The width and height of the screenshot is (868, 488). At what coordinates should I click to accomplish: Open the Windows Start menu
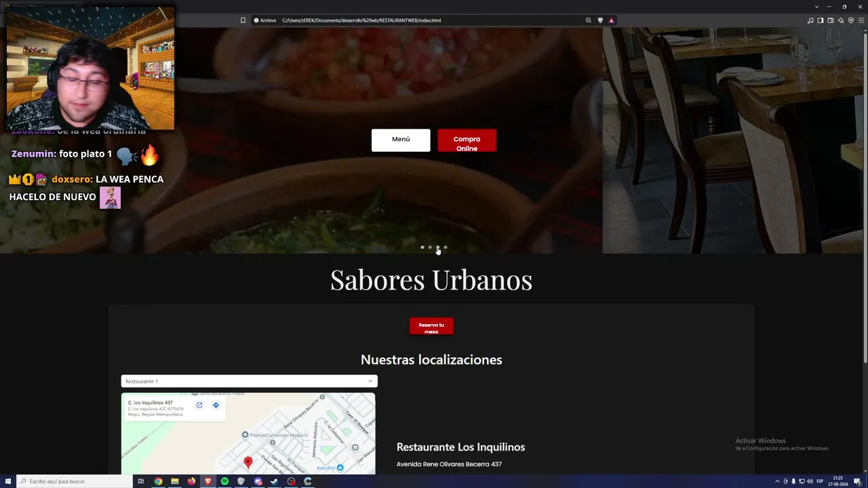point(7,481)
